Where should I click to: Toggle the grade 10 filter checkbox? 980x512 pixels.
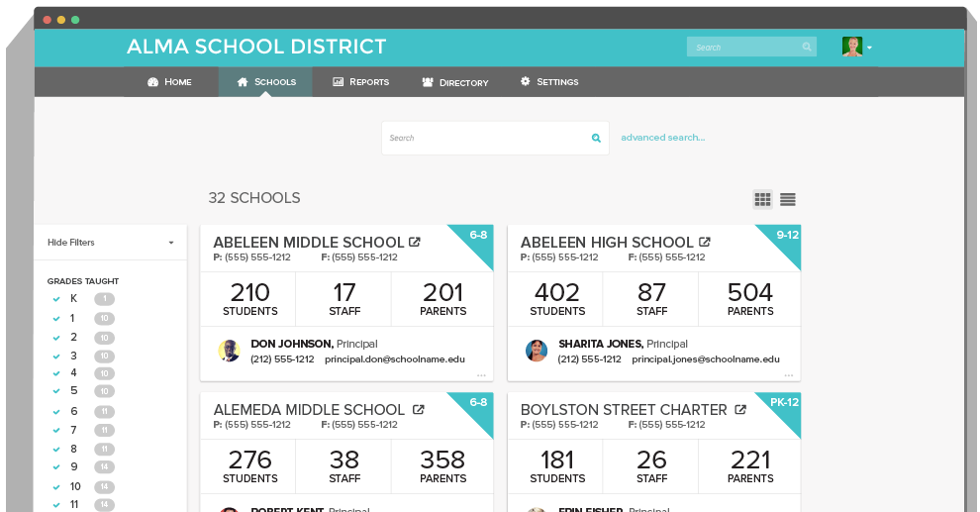tap(56, 487)
